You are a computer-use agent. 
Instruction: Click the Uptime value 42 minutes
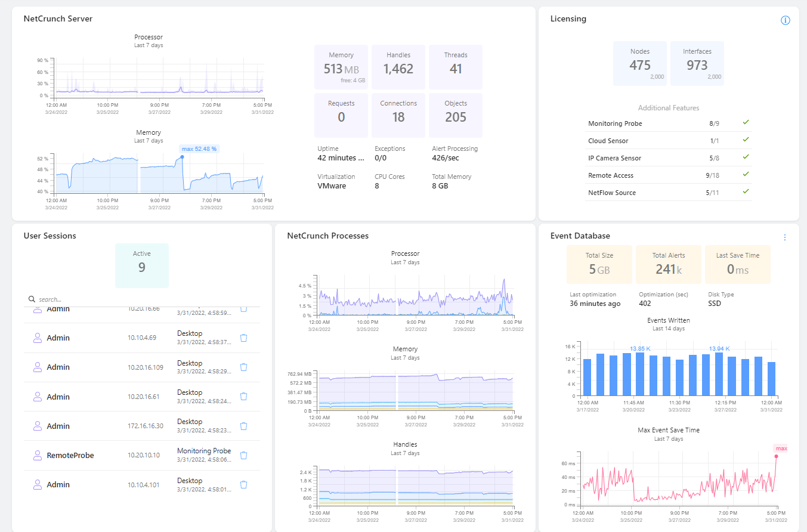click(341, 158)
